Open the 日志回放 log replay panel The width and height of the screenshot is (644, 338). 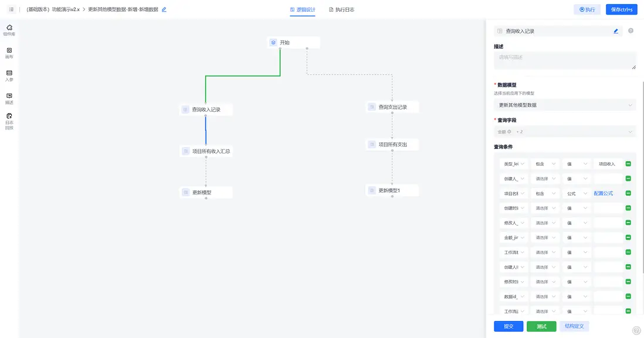tap(9, 121)
